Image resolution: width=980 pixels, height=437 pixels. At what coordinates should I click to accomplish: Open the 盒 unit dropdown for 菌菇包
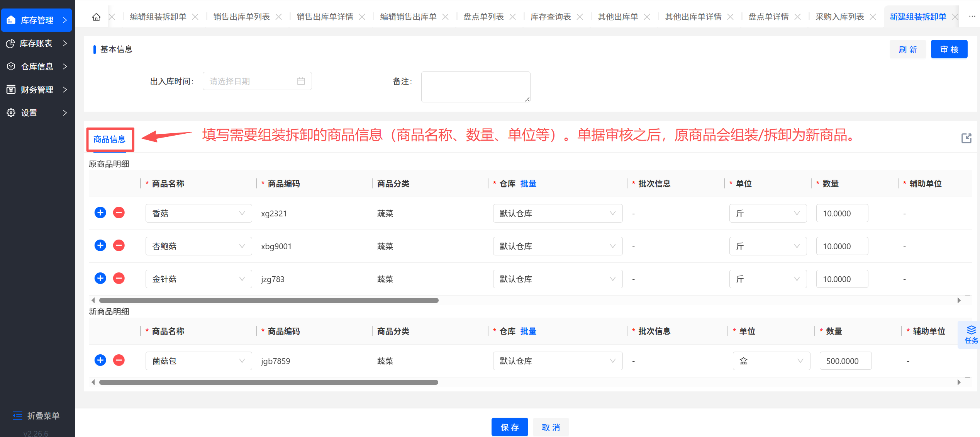[x=771, y=361]
